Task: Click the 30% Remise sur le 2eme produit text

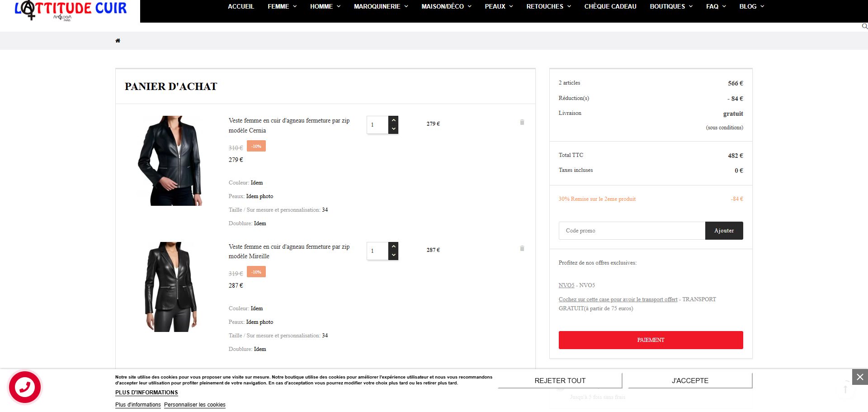Action: tap(597, 199)
